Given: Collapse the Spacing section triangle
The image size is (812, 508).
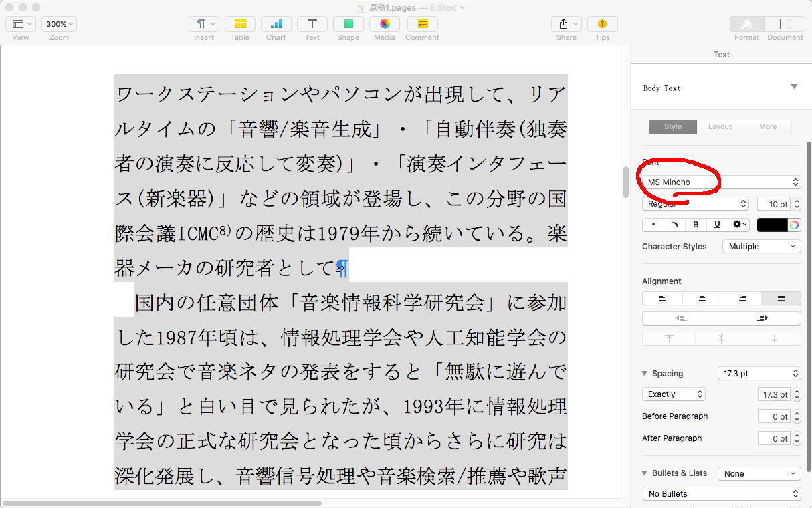Looking at the screenshot, I should (x=645, y=374).
